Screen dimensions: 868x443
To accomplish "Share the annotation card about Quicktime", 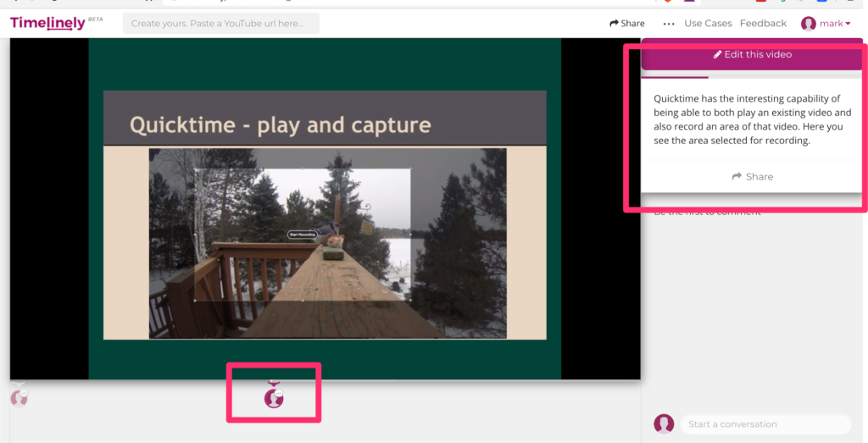I will (752, 176).
